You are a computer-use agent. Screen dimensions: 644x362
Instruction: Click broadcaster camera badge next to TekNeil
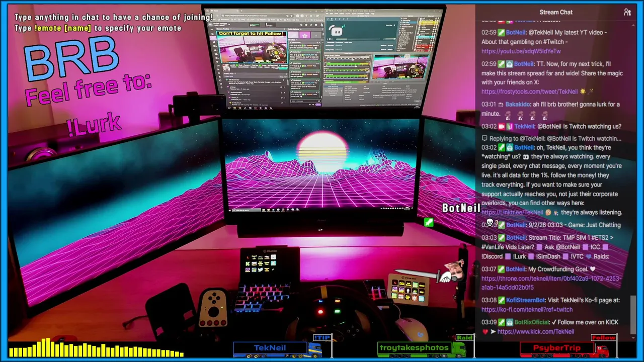pos(502,127)
